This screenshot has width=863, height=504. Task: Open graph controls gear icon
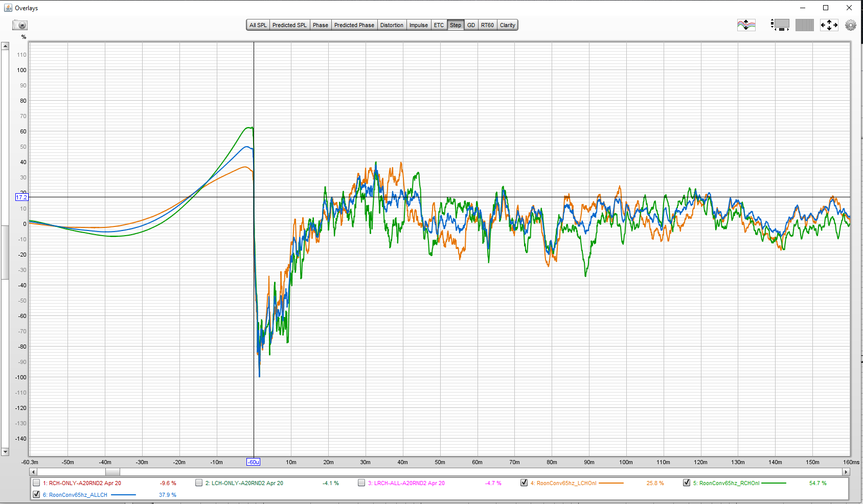click(x=850, y=25)
